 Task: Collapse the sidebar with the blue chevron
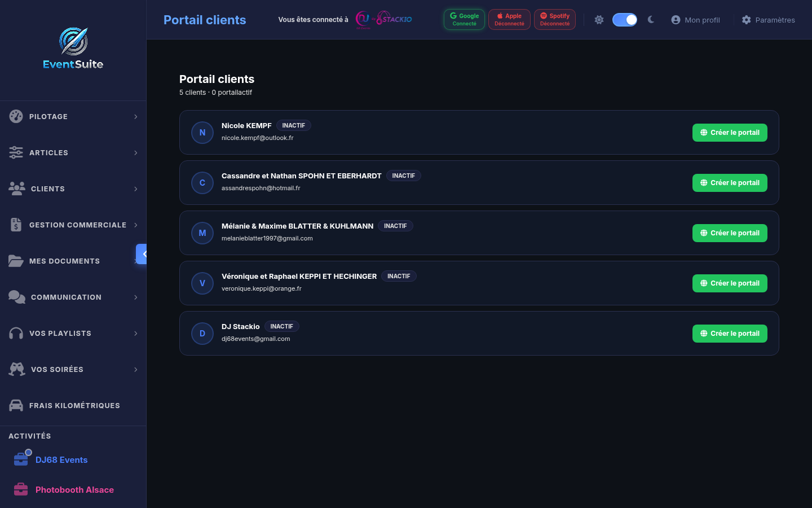(142, 254)
